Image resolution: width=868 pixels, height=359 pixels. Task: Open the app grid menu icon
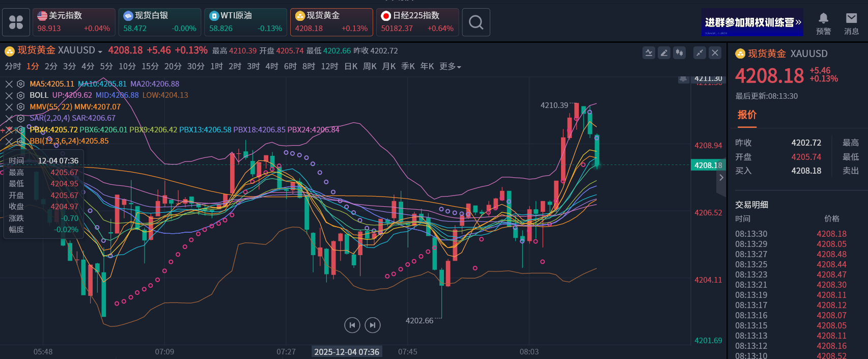click(x=16, y=22)
